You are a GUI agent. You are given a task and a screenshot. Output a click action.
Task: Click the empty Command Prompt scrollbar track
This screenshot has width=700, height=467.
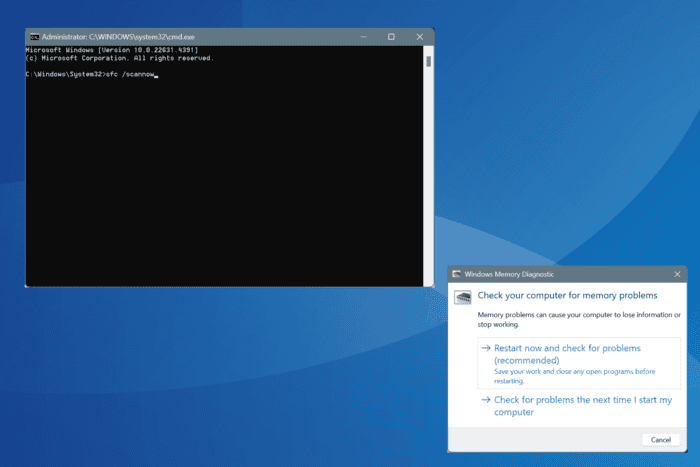[429, 179]
